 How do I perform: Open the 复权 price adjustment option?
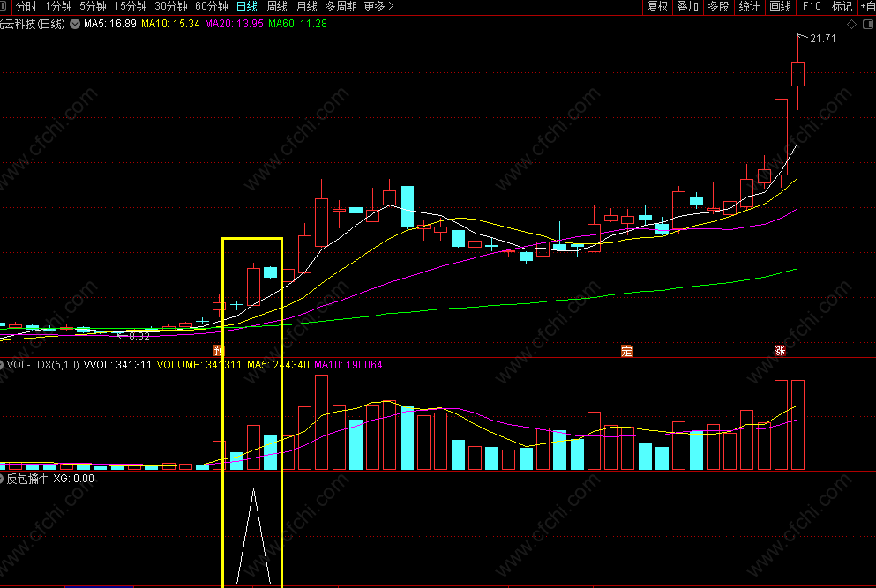coord(657,7)
